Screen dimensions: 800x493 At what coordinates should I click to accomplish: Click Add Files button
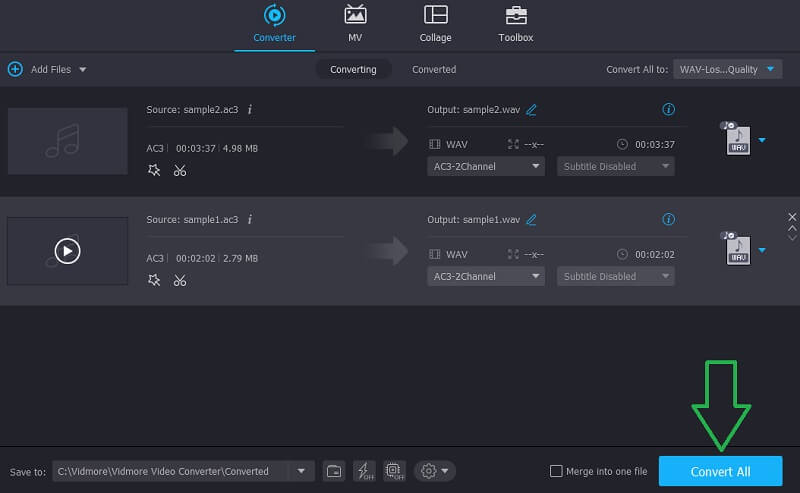pyautogui.click(x=47, y=69)
